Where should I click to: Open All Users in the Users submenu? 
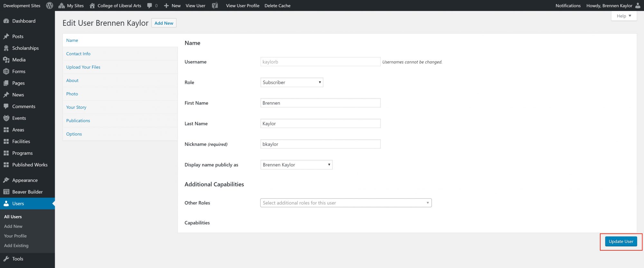pos(13,217)
